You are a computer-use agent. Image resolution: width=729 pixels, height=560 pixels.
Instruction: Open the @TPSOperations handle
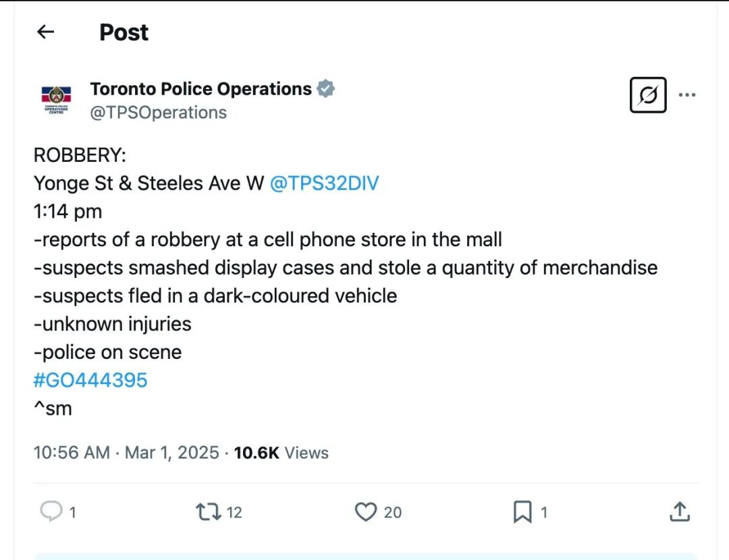(x=158, y=113)
